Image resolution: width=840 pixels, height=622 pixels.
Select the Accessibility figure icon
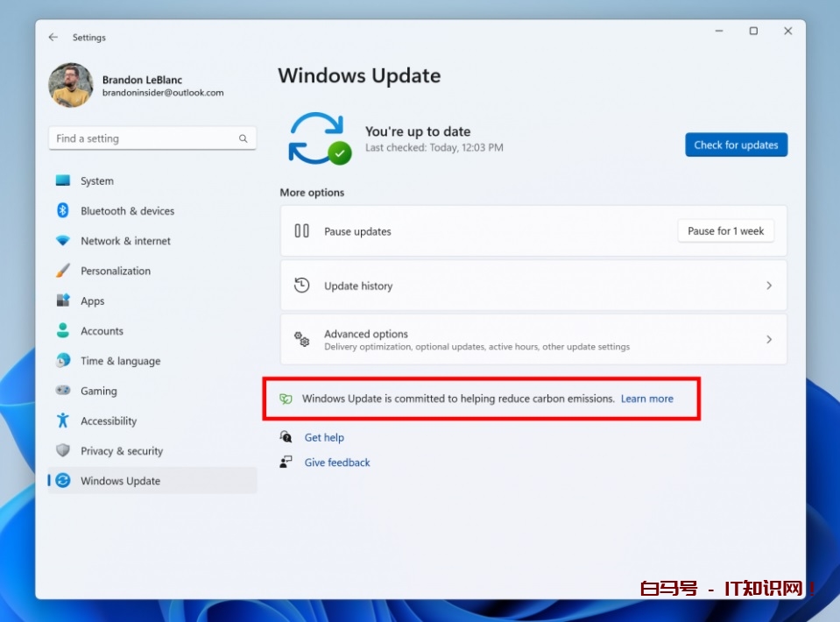tap(63, 421)
